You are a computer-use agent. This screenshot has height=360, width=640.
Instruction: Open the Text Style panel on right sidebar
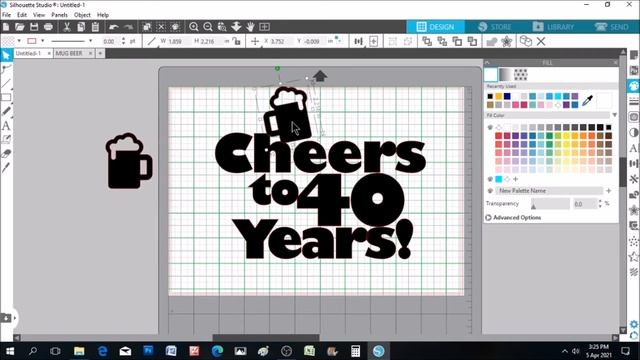point(634,148)
